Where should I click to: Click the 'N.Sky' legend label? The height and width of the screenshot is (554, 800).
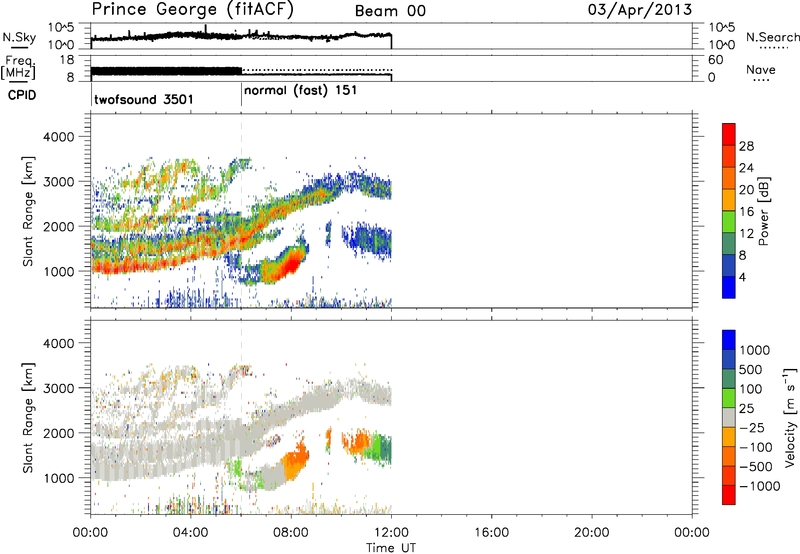tap(19, 38)
